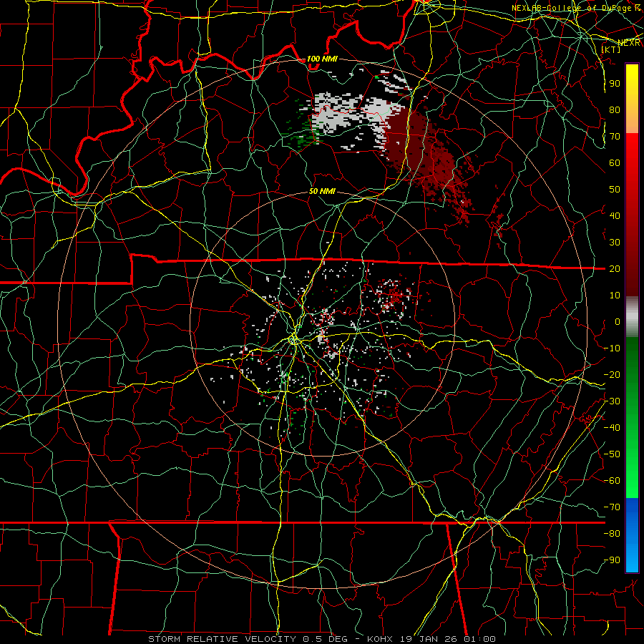Viewport: 644px width, 644px height.
Task: Click the -40 value on the velocity scale
Action: click(x=612, y=428)
